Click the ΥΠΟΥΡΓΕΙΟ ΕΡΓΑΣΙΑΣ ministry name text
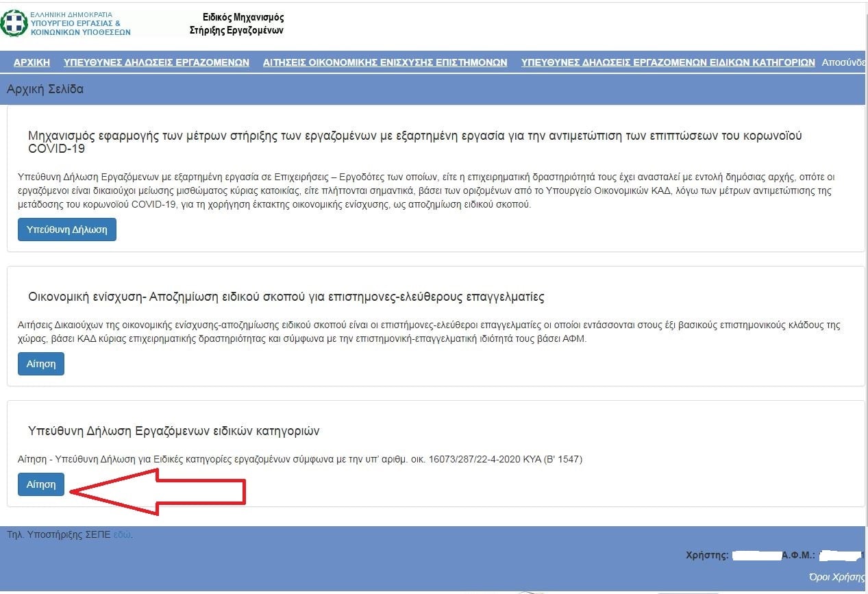The width and height of the screenshot is (868, 594). tap(75, 23)
